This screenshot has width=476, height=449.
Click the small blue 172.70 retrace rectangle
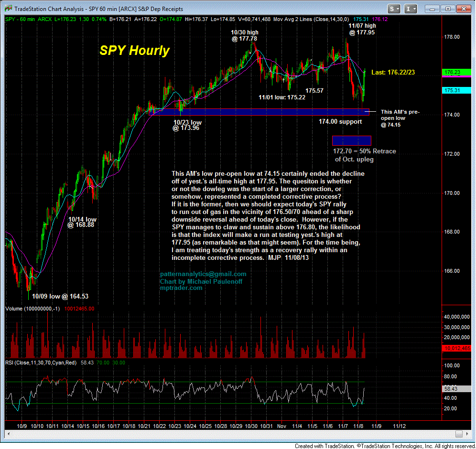pyautogui.click(x=352, y=141)
